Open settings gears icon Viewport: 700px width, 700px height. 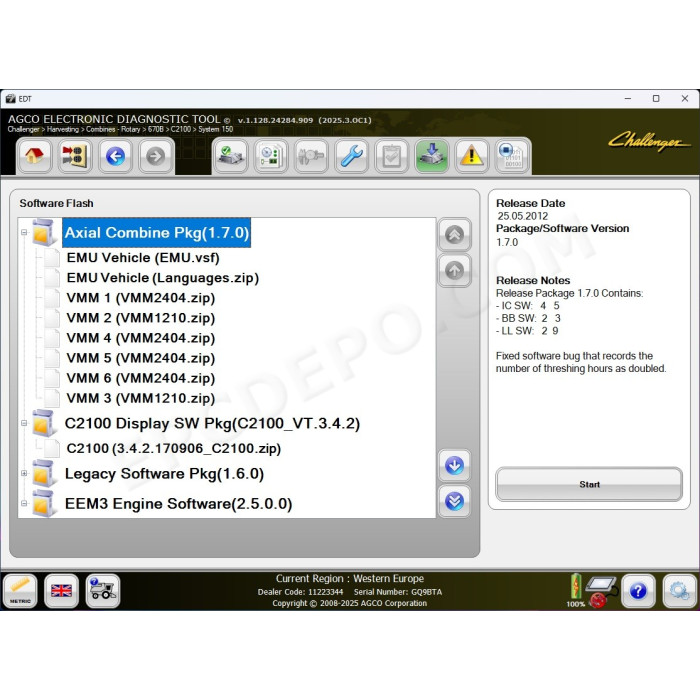680,591
